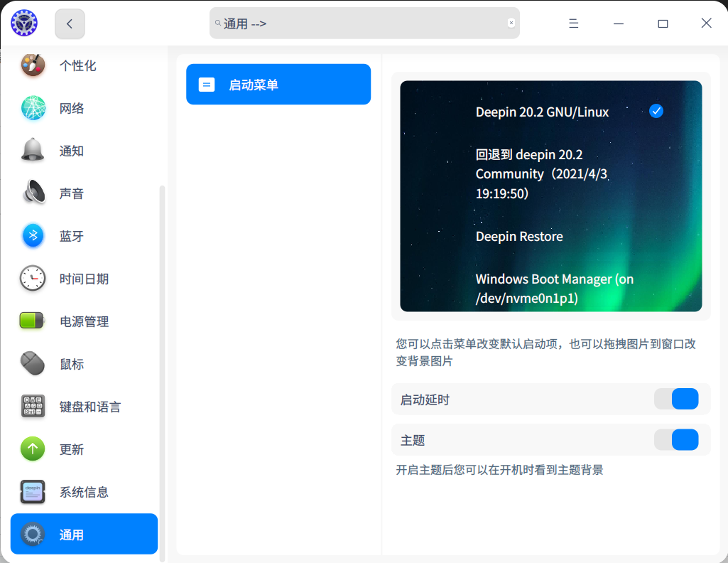The image size is (728, 563).
Task: Select 通知 in sidebar
Action: click(x=72, y=151)
